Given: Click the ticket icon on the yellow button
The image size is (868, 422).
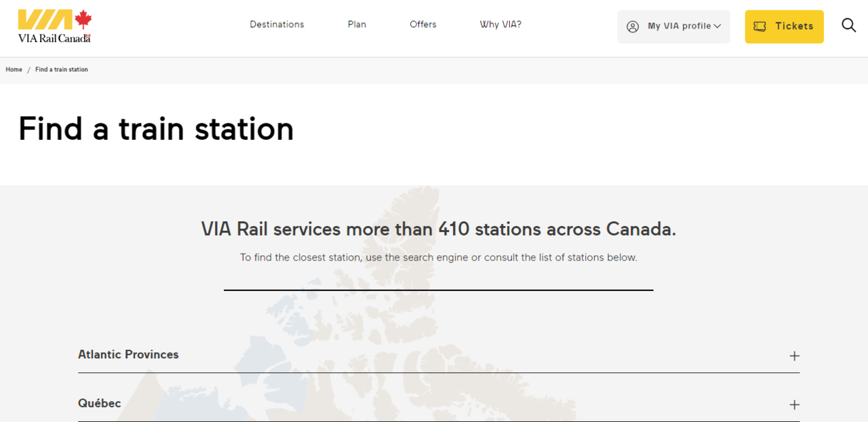Looking at the screenshot, I should [759, 26].
